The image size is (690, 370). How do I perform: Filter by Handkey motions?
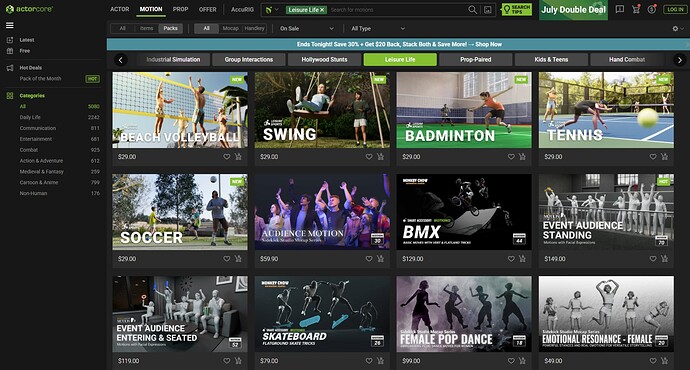254,28
